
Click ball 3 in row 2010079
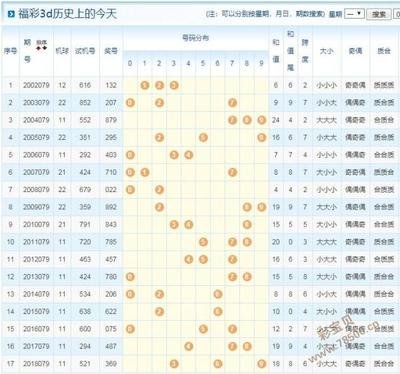[174, 224]
